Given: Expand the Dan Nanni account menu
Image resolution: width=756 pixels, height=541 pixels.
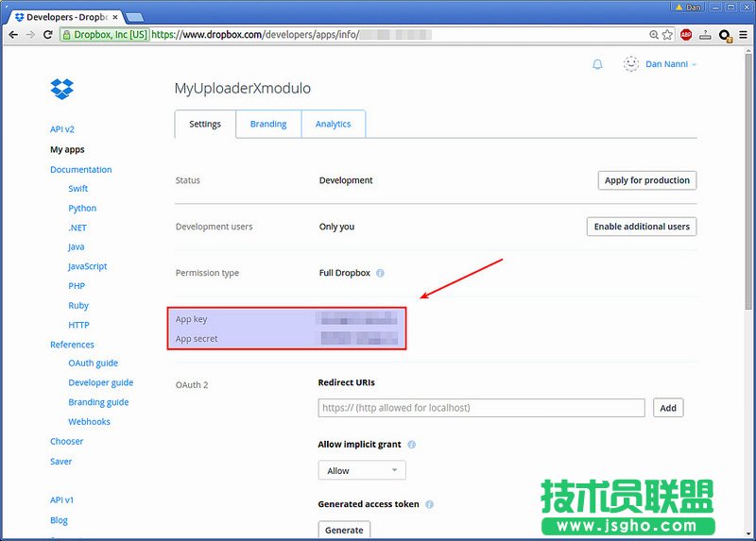Looking at the screenshot, I should click(671, 64).
